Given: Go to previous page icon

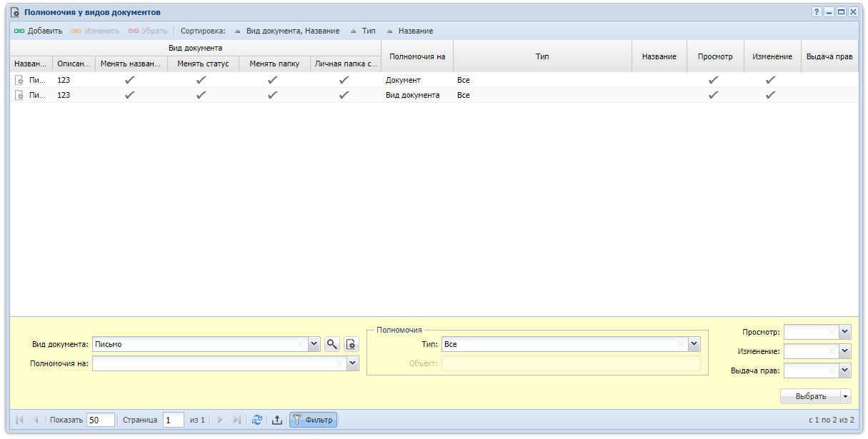Looking at the screenshot, I should (x=36, y=420).
